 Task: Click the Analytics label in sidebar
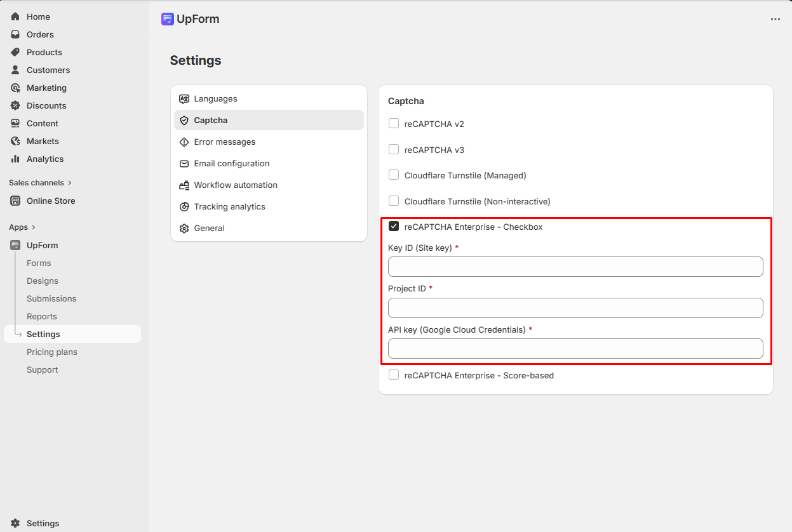[x=45, y=159]
